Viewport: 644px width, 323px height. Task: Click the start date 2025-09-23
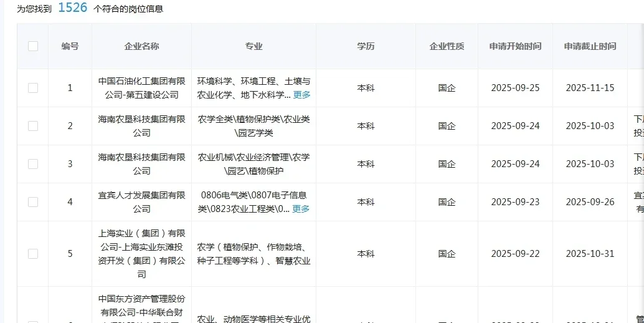516,202
